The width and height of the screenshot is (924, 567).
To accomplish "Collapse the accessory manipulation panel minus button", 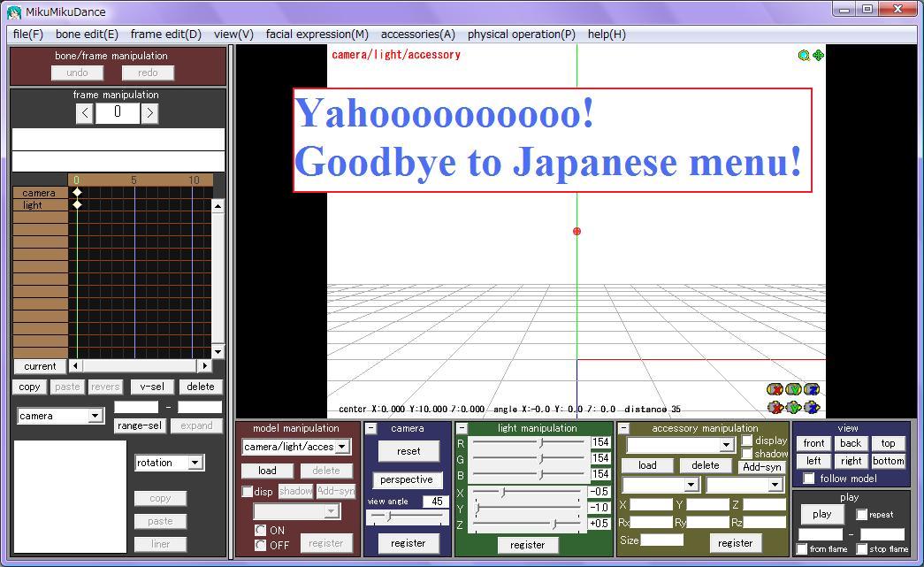I will pyautogui.click(x=623, y=428).
